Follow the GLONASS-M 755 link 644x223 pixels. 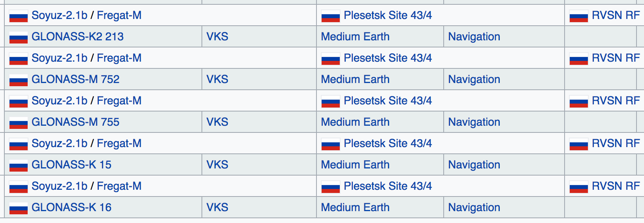(x=75, y=122)
